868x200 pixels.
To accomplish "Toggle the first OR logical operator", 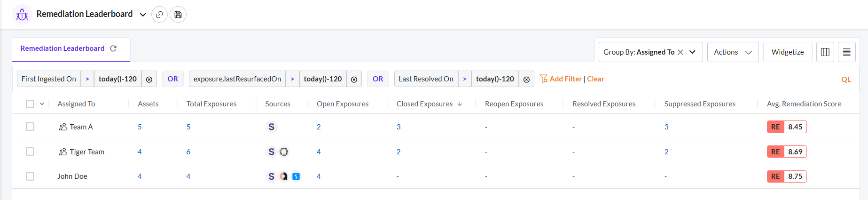I will tap(173, 79).
